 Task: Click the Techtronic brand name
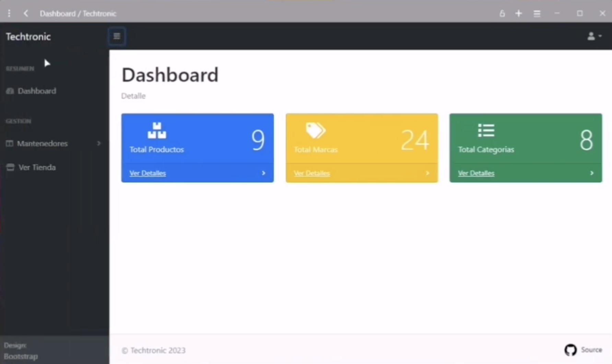(x=28, y=37)
